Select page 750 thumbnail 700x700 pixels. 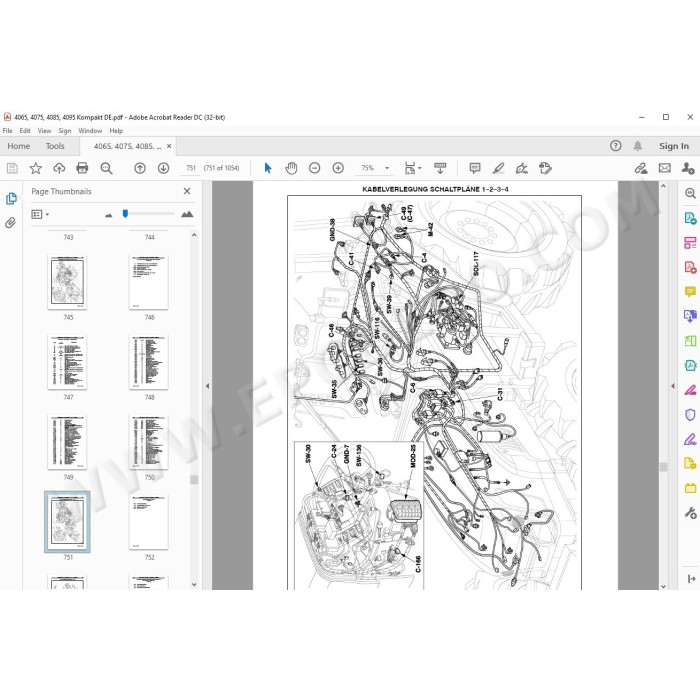click(149, 442)
